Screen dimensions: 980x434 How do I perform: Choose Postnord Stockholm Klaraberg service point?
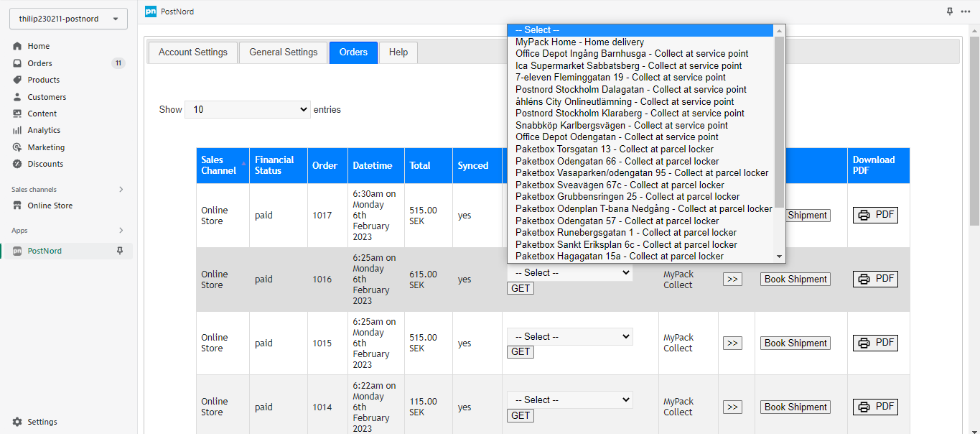(640, 114)
